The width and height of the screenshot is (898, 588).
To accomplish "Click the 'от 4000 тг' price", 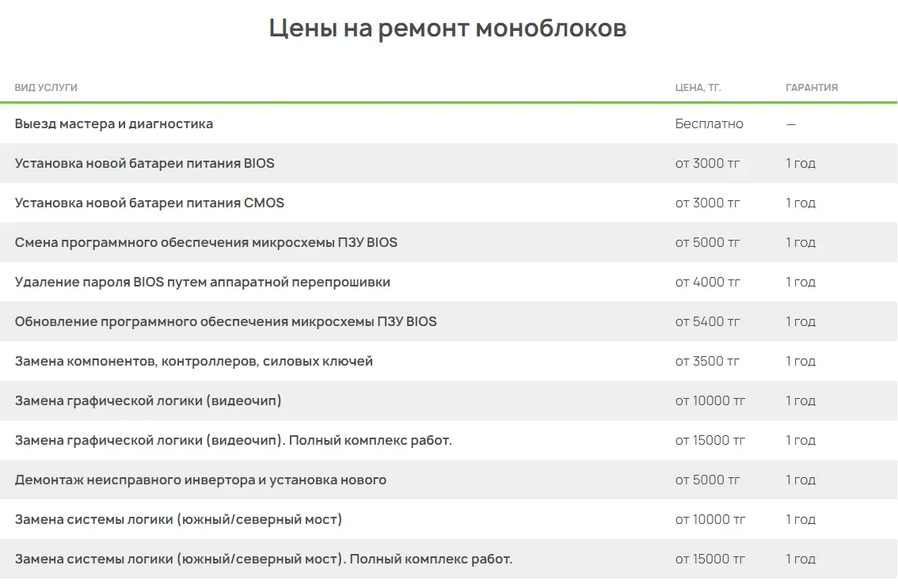I will [x=707, y=283].
